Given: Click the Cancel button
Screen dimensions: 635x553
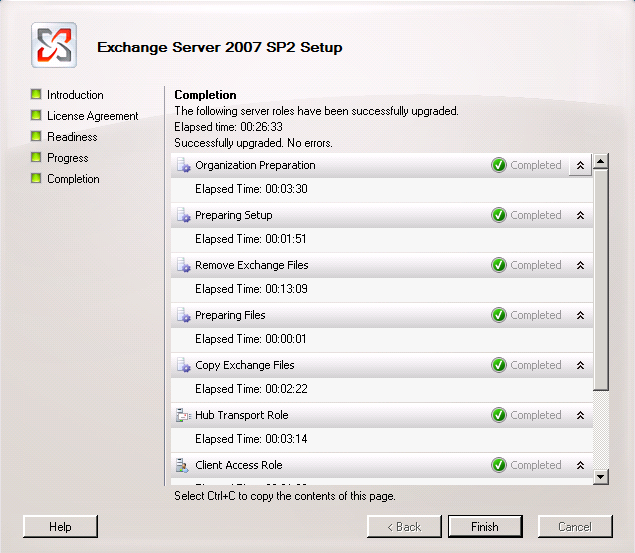Looking at the screenshot, I should tap(575, 527).
